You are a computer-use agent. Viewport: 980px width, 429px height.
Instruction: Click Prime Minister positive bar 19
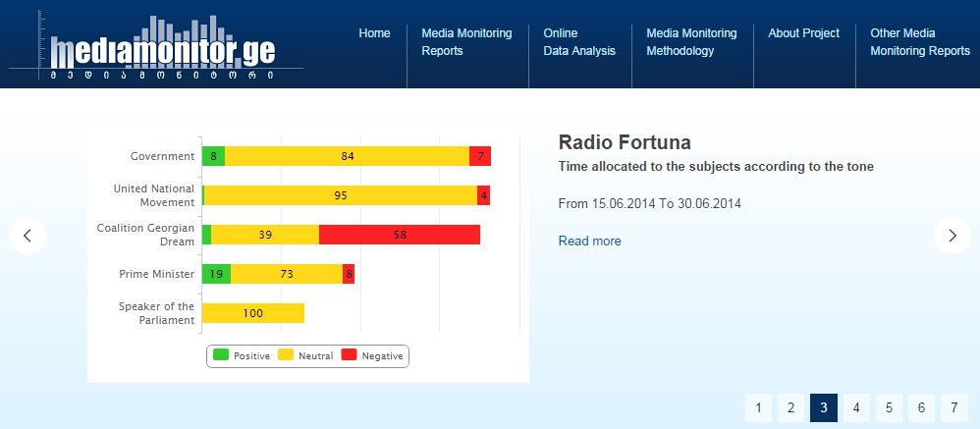(217, 274)
